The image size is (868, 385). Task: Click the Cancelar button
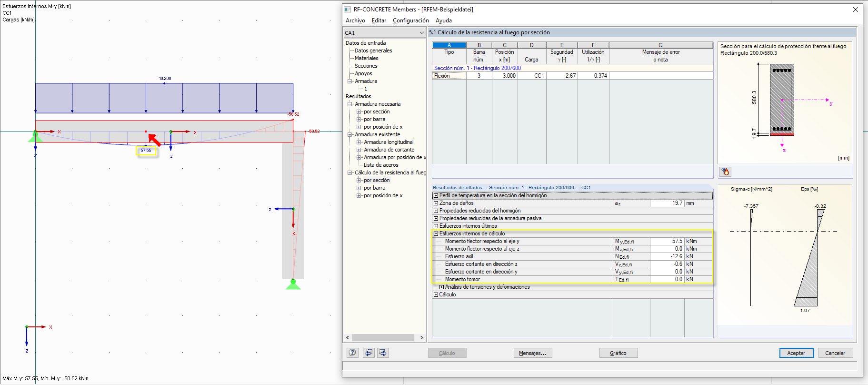pyautogui.click(x=835, y=353)
